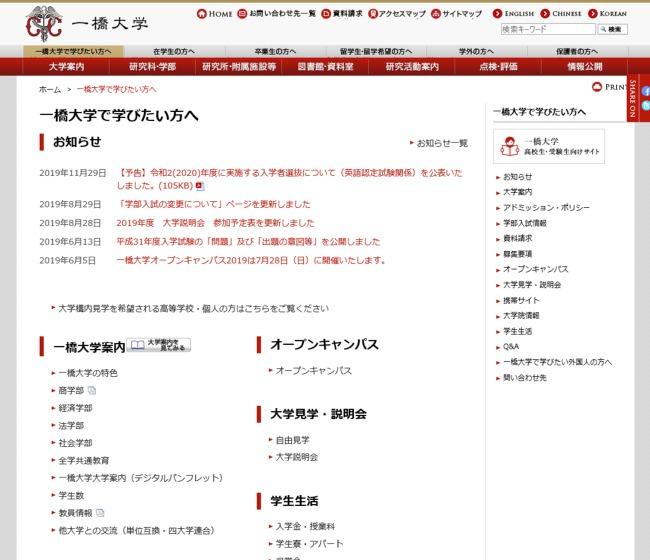
Task: Open the PDF icon after (105KB)
Action: point(200,186)
